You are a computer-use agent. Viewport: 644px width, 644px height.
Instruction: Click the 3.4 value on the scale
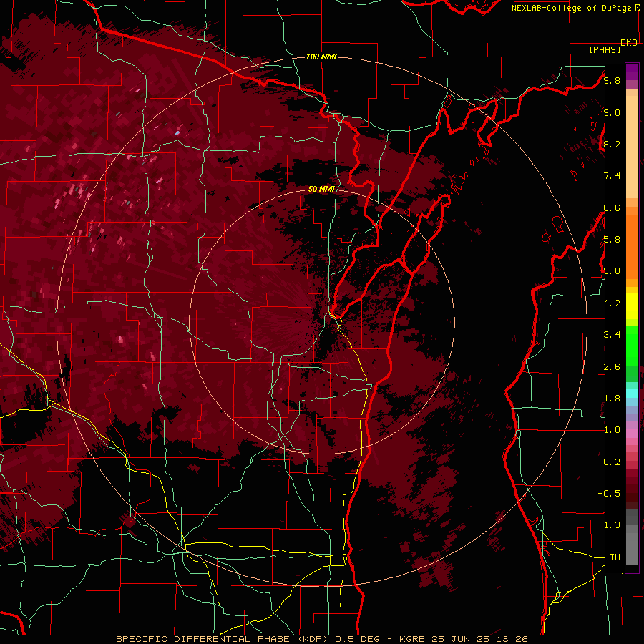(x=612, y=335)
